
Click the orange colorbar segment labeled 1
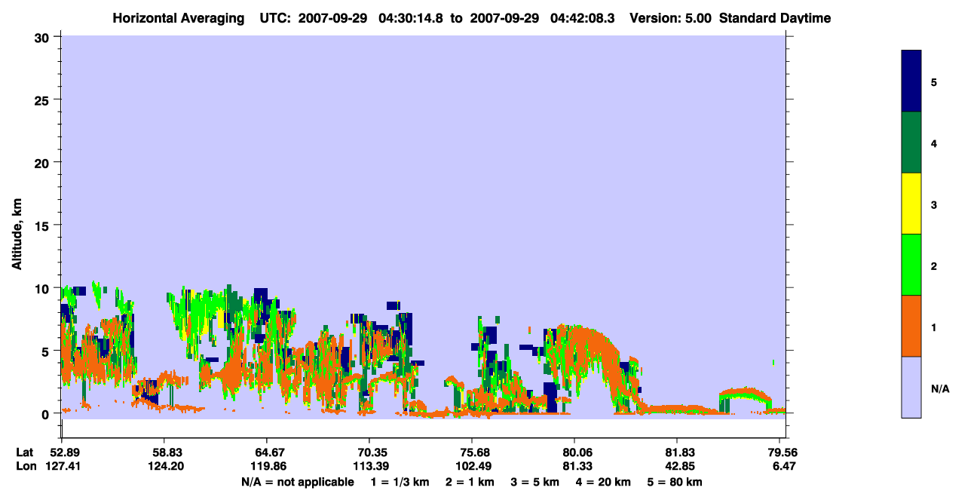[911, 326]
